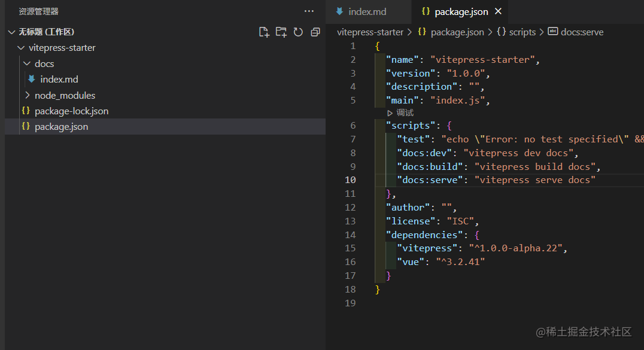Screen dimensions: 644x350
Task: Click the "vitepress dev docs" value
Action: 519,153
